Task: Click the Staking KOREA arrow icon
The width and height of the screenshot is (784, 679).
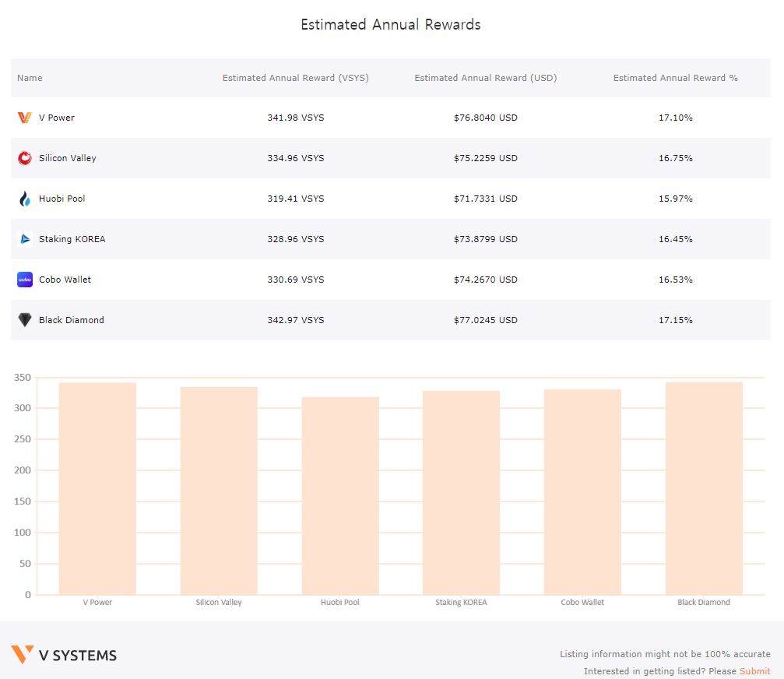Action: tap(24, 239)
